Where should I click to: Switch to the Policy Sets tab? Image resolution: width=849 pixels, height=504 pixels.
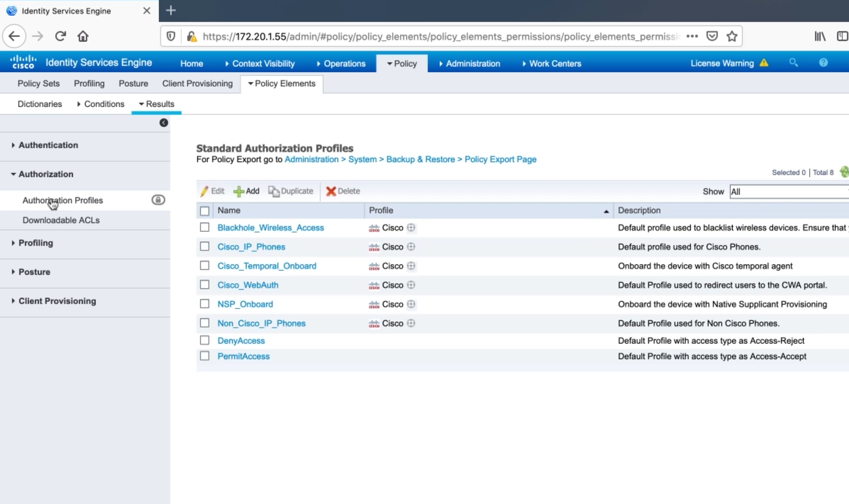tap(38, 83)
